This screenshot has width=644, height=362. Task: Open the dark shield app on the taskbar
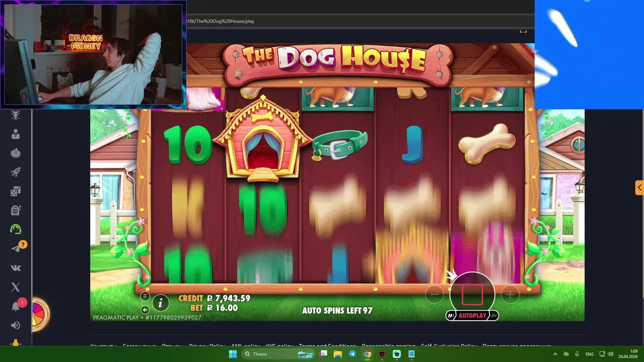(382, 354)
